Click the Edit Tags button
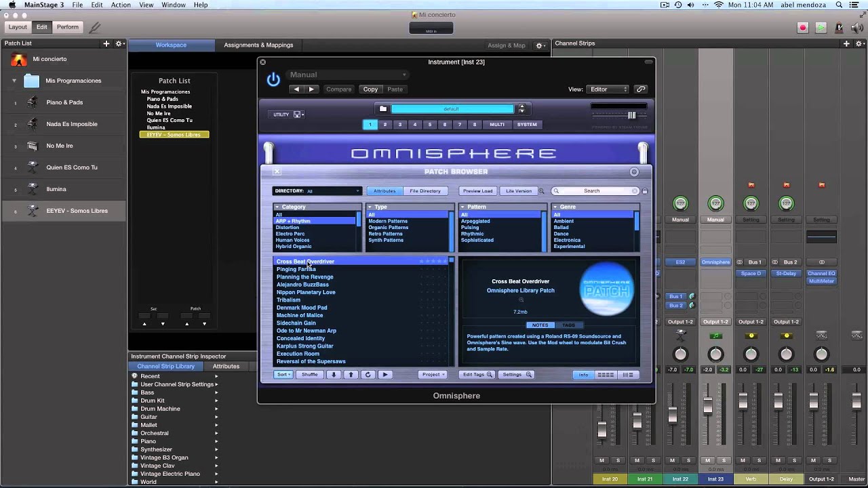Image resolution: width=868 pixels, height=488 pixels. point(477,375)
